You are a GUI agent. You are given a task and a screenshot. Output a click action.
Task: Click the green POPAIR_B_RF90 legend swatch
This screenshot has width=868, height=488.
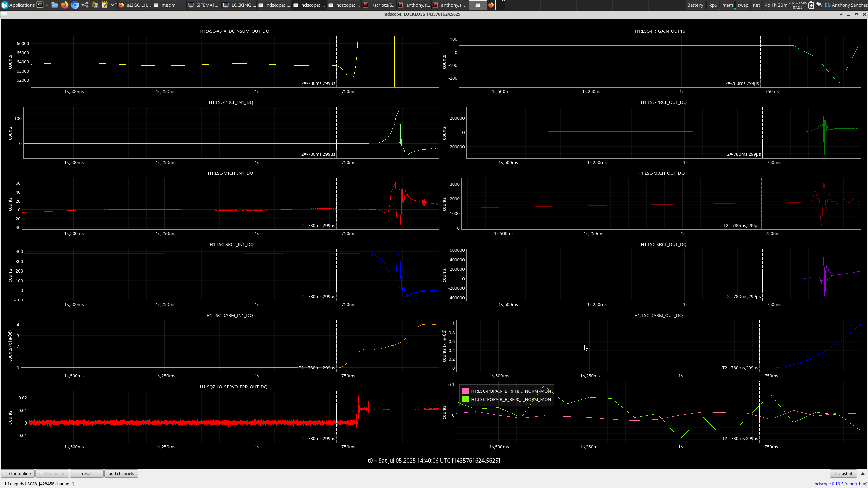(x=466, y=399)
